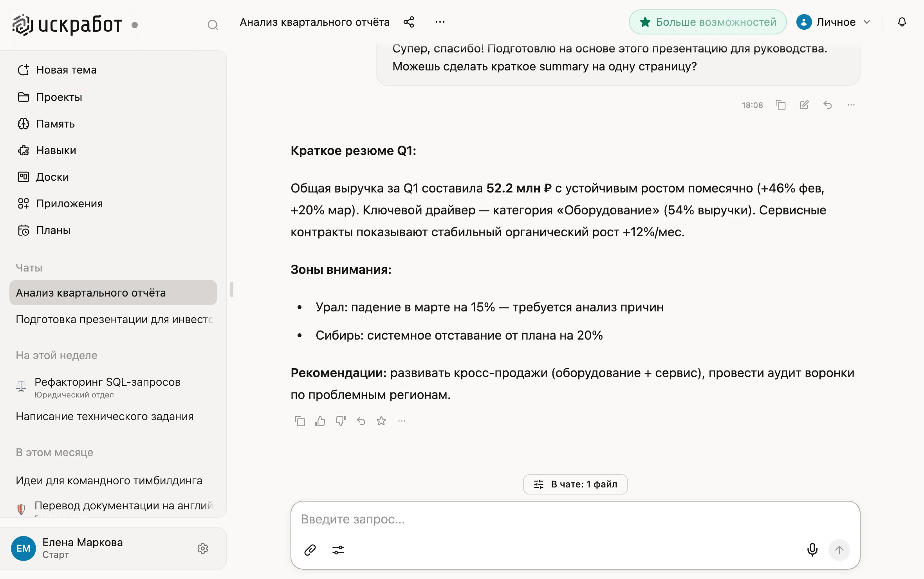Click the Чаты section heading
Image resolution: width=924 pixels, height=579 pixels.
pos(29,268)
